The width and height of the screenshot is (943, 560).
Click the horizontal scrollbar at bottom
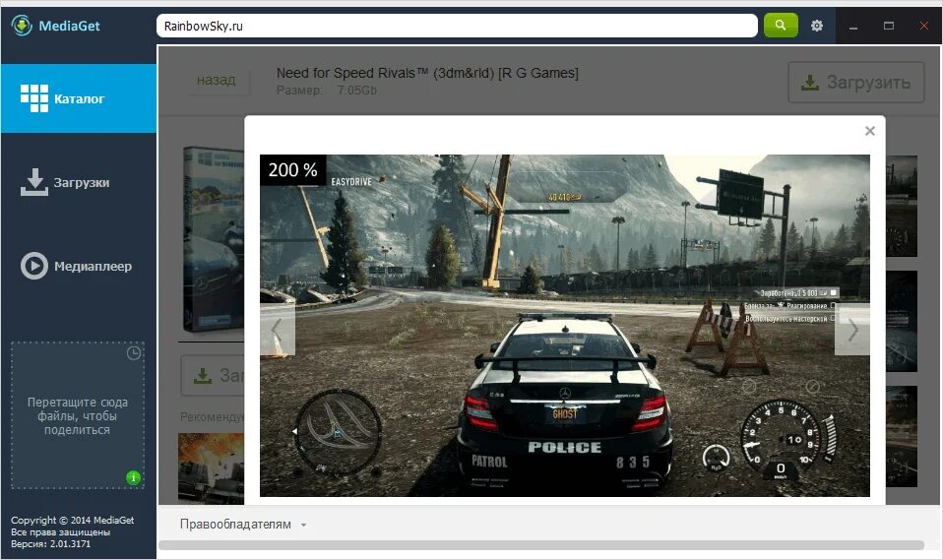click(541, 545)
